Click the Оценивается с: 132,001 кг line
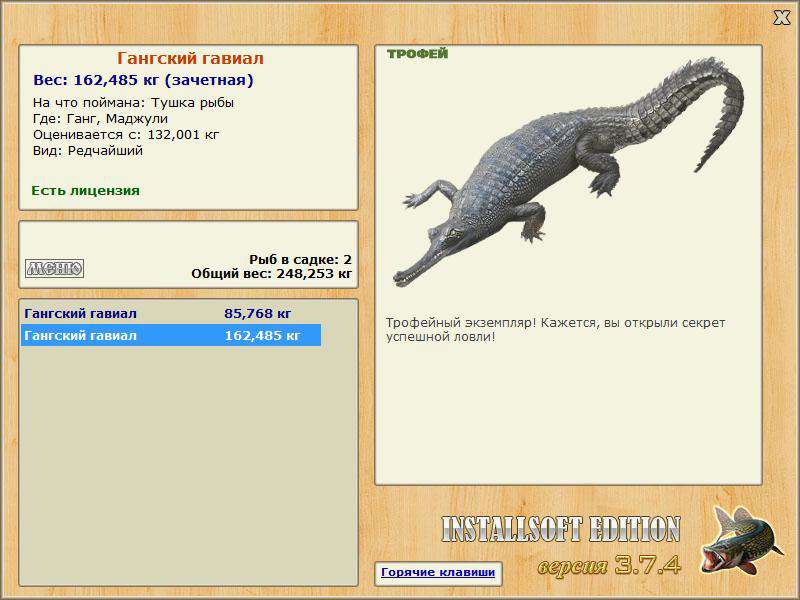Viewport: 800px width, 600px height. pos(126,135)
